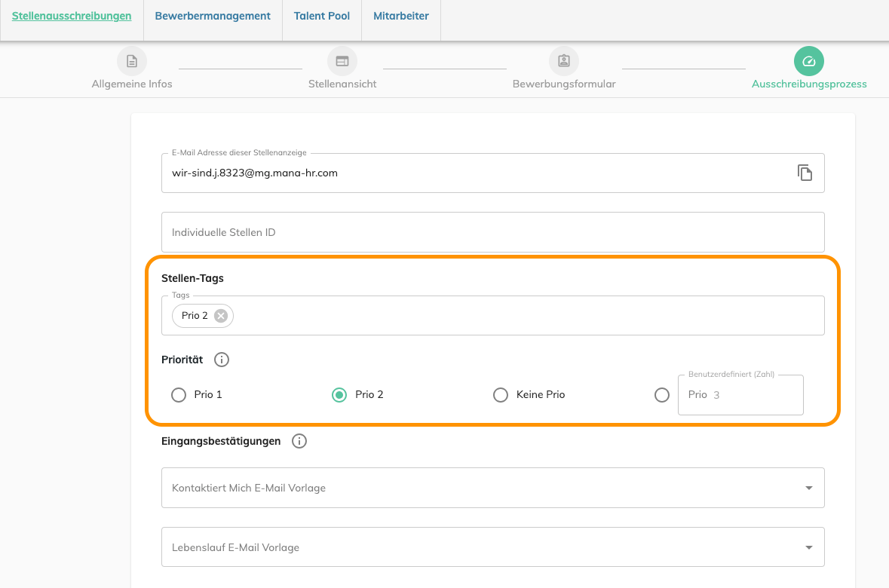The width and height of the screenshot is (889, 588).
Task: Choose the Keine Prio option
Action: tap(500, 395)
